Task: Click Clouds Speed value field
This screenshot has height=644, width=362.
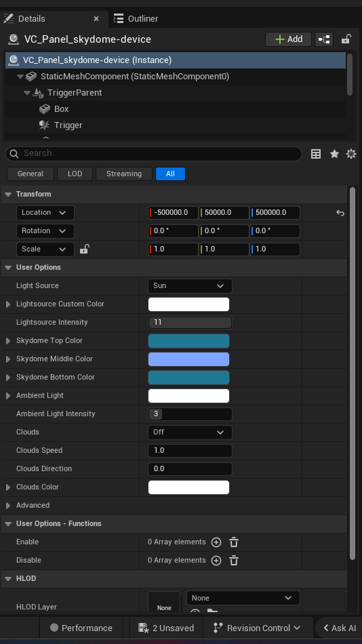Action: [190, 451]
